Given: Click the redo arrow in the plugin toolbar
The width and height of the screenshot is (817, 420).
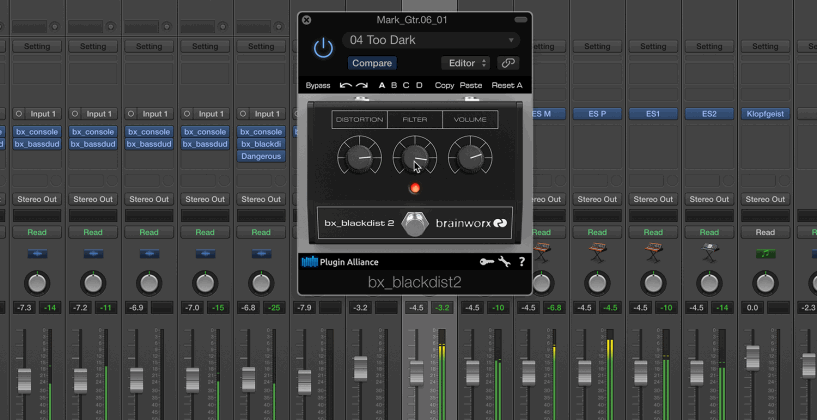Looking at the screenshot, I should click(362, 85).
